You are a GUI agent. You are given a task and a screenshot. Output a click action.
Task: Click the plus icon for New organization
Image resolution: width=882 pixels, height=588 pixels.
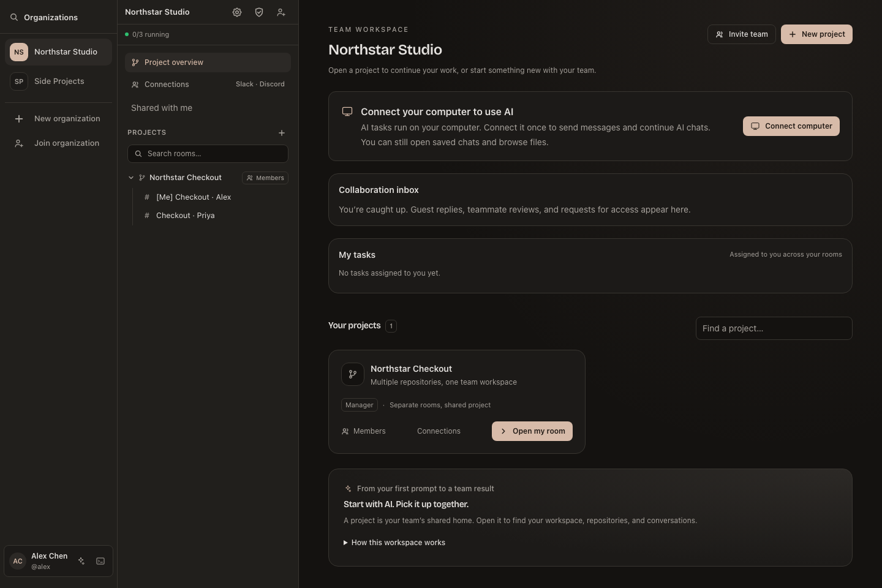coord(19,119)
